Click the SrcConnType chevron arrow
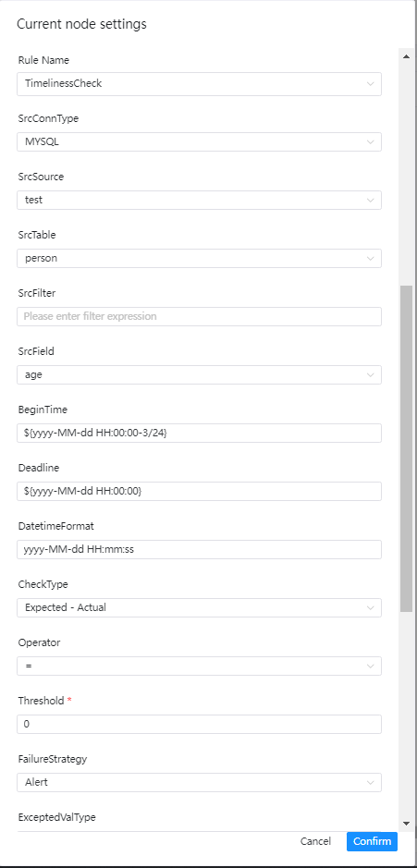The width and height of the screenshot is (417, 868). click(x=370, y=141)
